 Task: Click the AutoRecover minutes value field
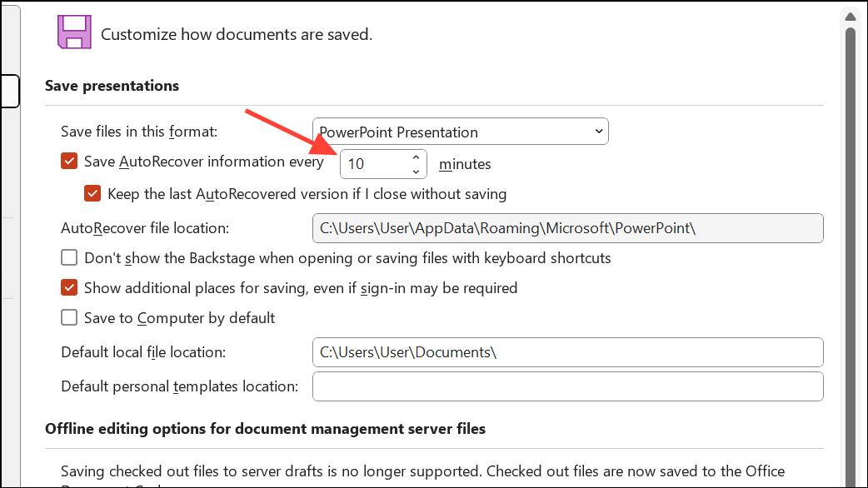point(371,163)
